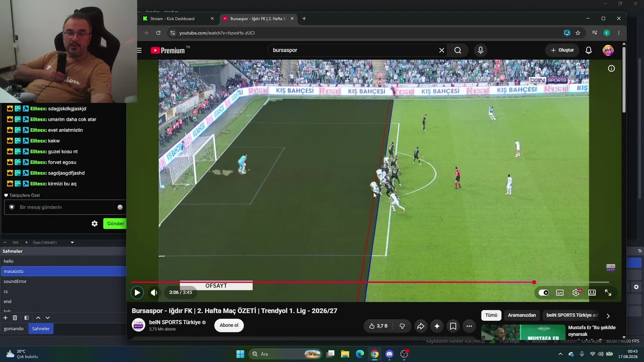Select the Tümü filter chip
The image size is (644, 362).
click(491, 315)
